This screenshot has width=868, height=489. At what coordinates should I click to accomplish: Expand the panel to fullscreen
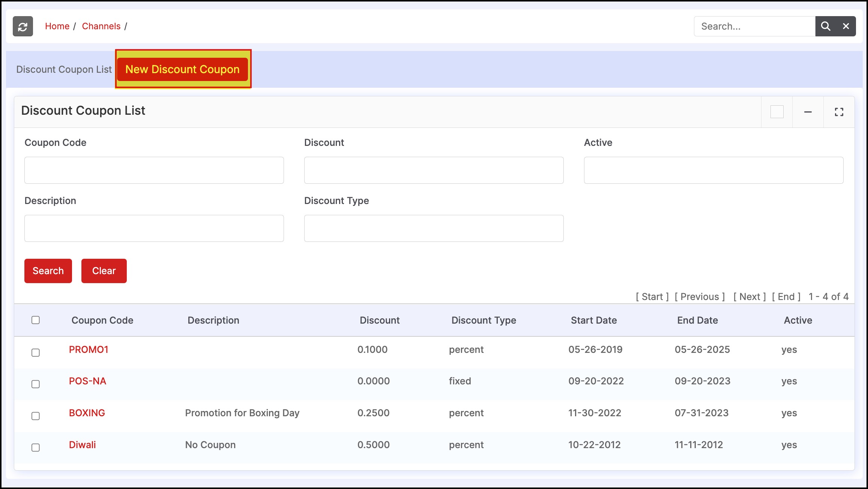[839, 112]
